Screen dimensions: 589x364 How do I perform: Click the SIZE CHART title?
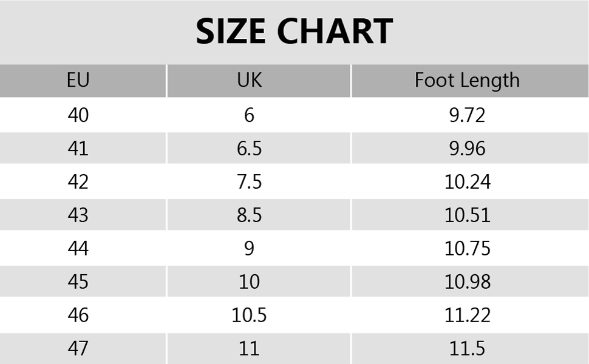point(294,31)
